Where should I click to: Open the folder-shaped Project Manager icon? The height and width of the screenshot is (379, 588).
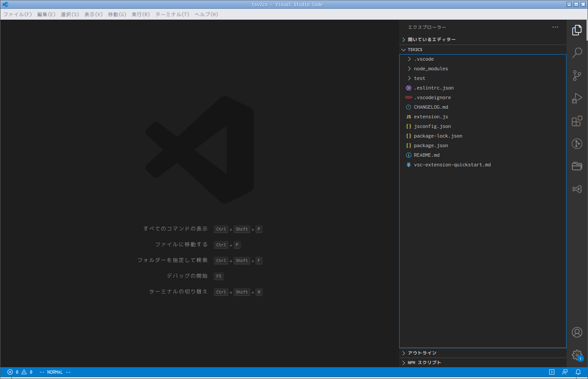pyautogui.click(x=577, y=166)
